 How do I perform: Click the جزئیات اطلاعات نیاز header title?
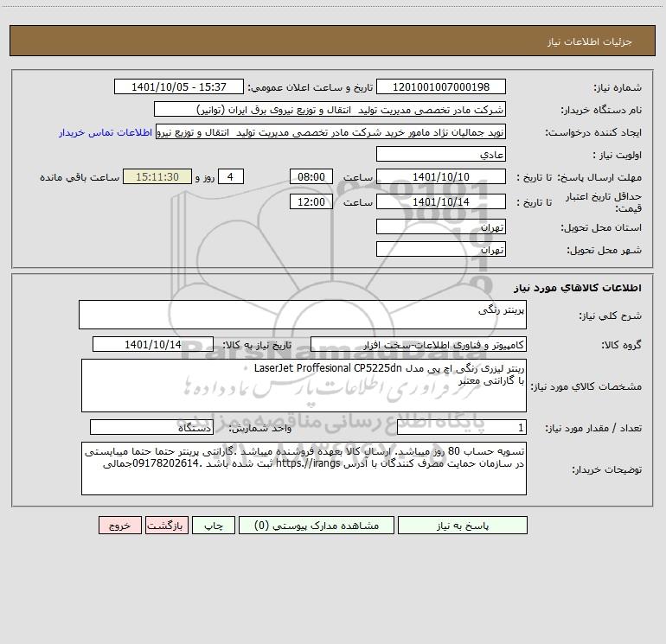590,41
